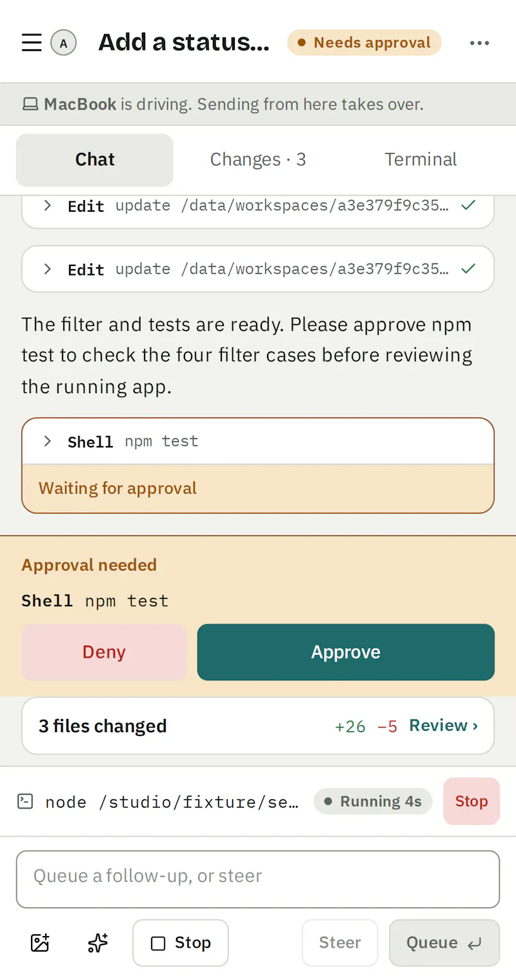Open the hamburger navigation menu
516x980 pixels.
tap(32, 43)
